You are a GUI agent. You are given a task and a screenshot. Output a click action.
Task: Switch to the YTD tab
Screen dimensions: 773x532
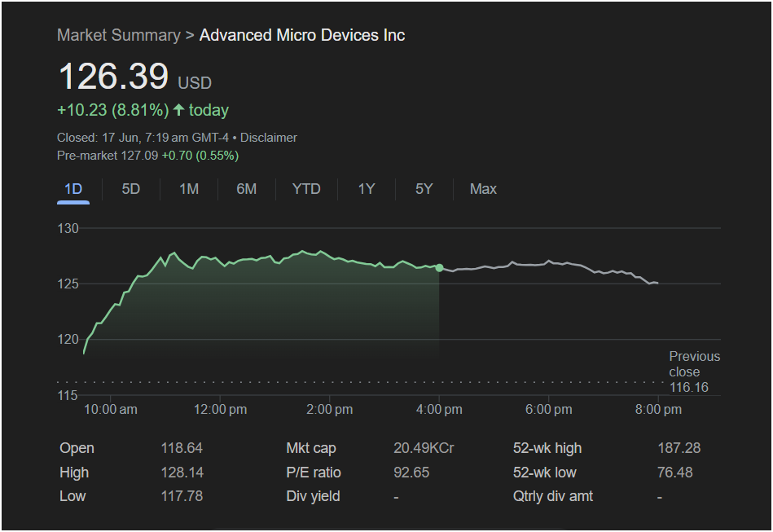tap(306, 189)
